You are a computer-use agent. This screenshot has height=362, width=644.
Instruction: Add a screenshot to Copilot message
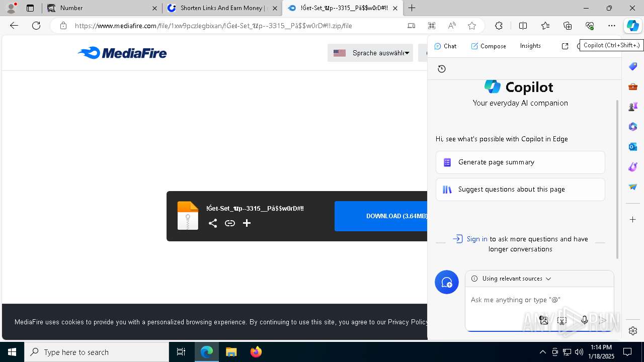tap(562, 320)
